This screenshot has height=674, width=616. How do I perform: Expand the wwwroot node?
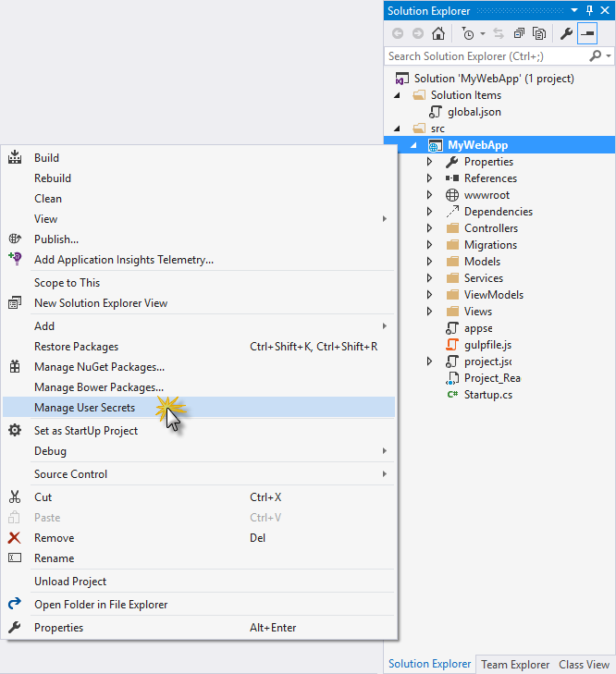coord(429,195)
